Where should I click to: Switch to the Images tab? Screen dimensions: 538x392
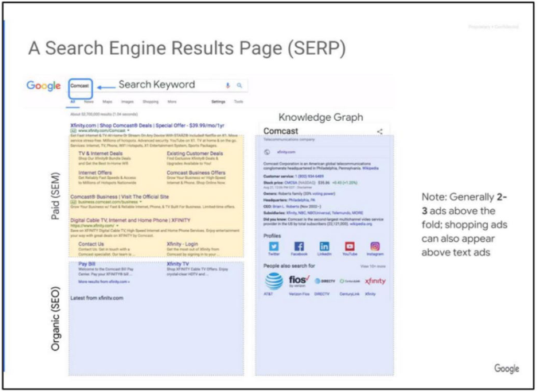[127, 102]
